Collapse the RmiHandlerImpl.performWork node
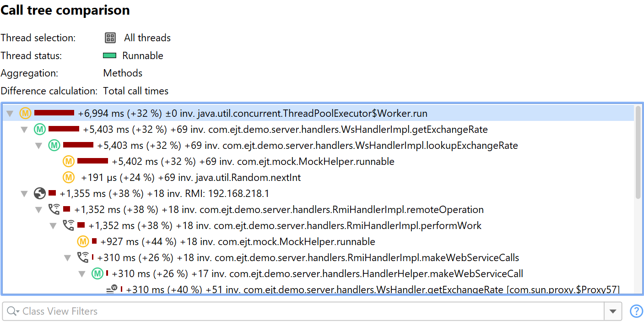644x322 pixels. coord(53,226)
